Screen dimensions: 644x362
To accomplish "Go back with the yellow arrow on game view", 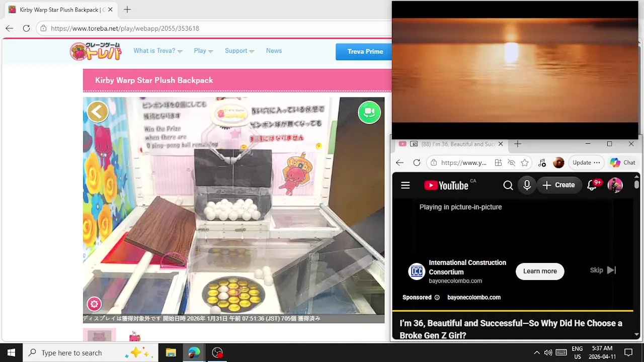I will 98,112.
